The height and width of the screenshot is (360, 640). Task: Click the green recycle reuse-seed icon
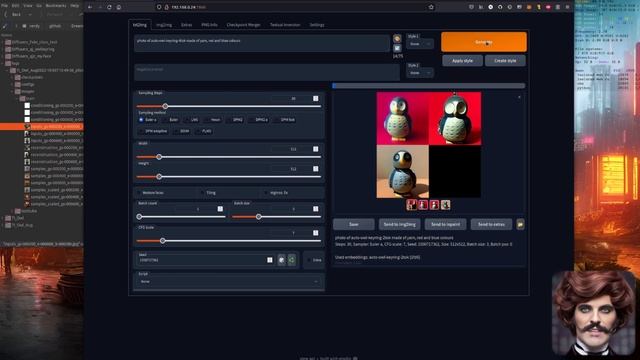coord(291,260)
